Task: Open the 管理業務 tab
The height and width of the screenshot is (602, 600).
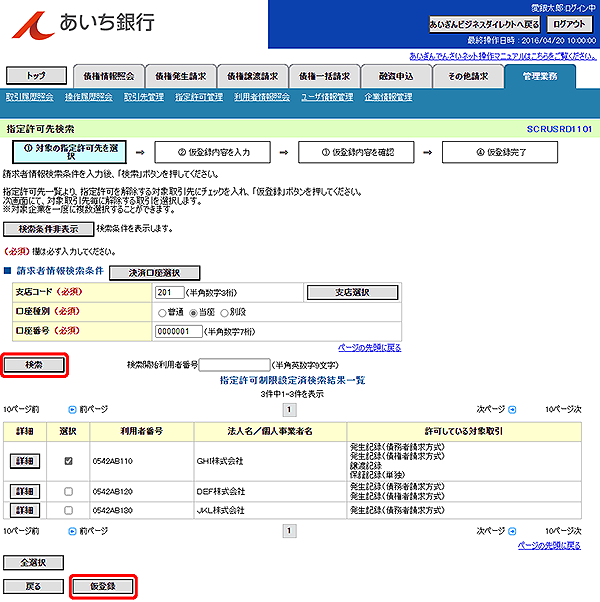Action: (540, 76)
